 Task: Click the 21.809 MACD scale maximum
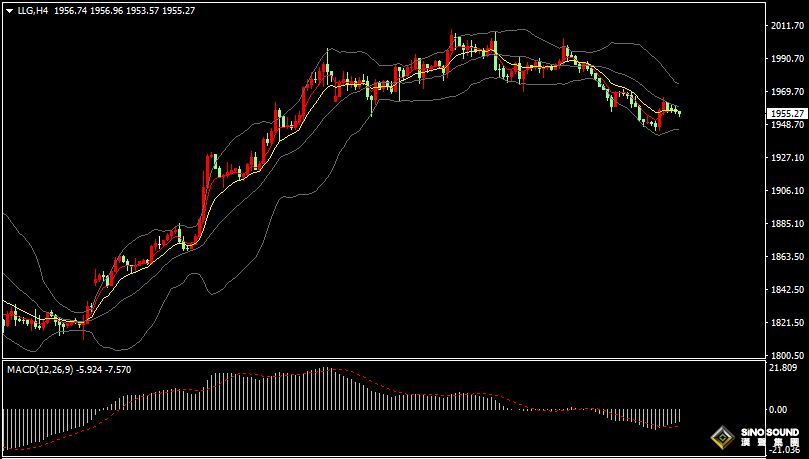pos(783,367)
